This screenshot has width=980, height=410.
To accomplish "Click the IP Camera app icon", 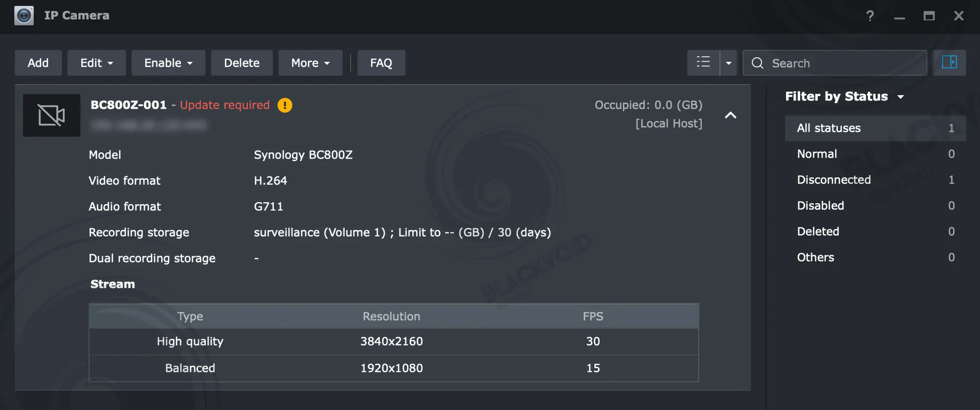I will (x=24, y=16).
